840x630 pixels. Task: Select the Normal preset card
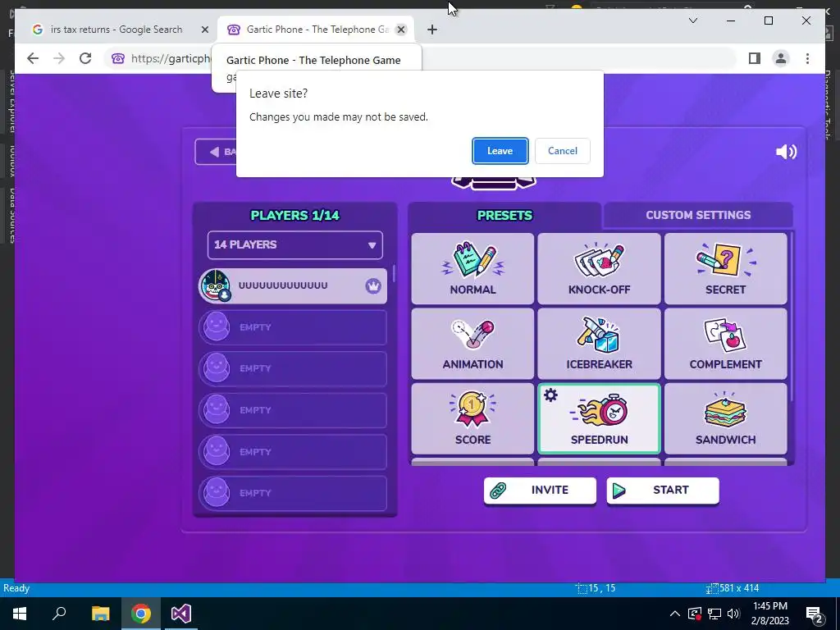click(x=472, y=269)
